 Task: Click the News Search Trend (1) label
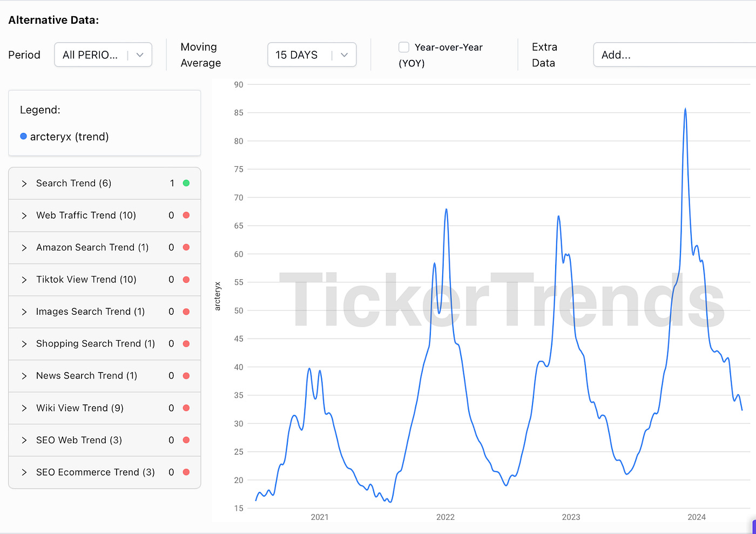coord(86,375)
